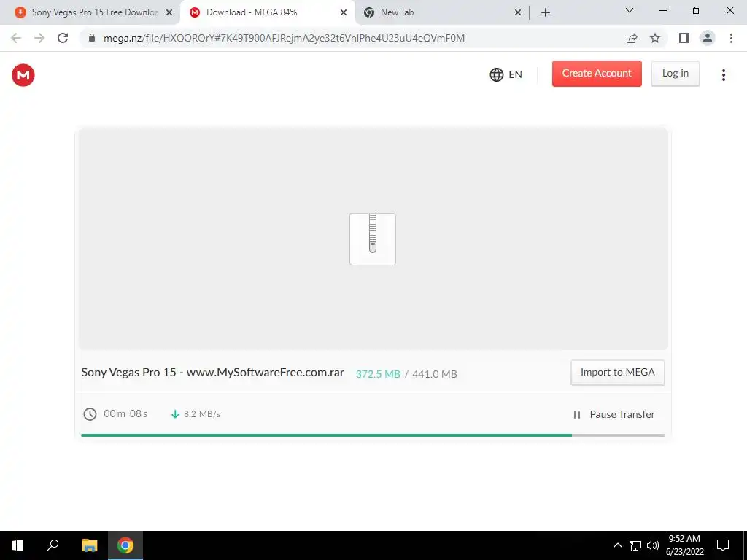Go forward in browser history

(39, 38)
